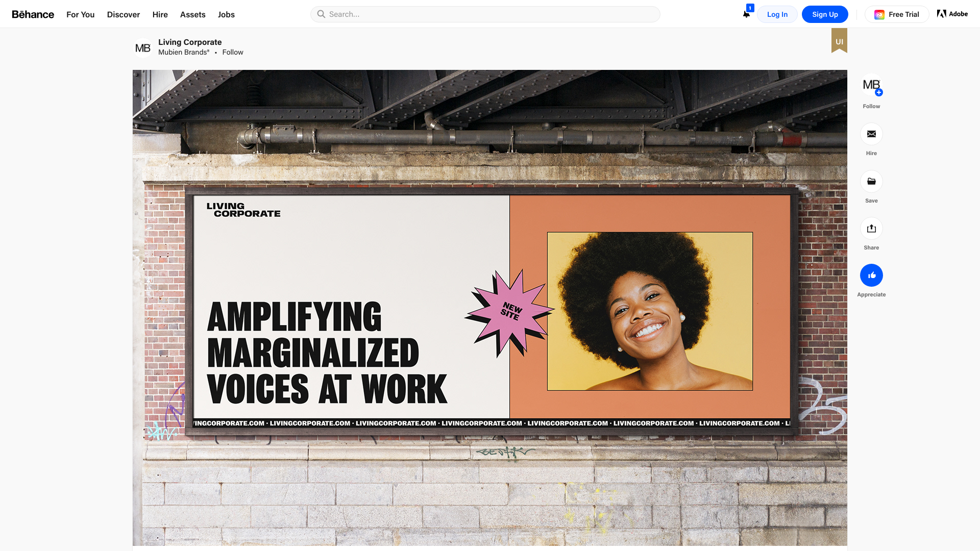
Task: Click the Adobe logo
Action: click(x=952, y=14)
